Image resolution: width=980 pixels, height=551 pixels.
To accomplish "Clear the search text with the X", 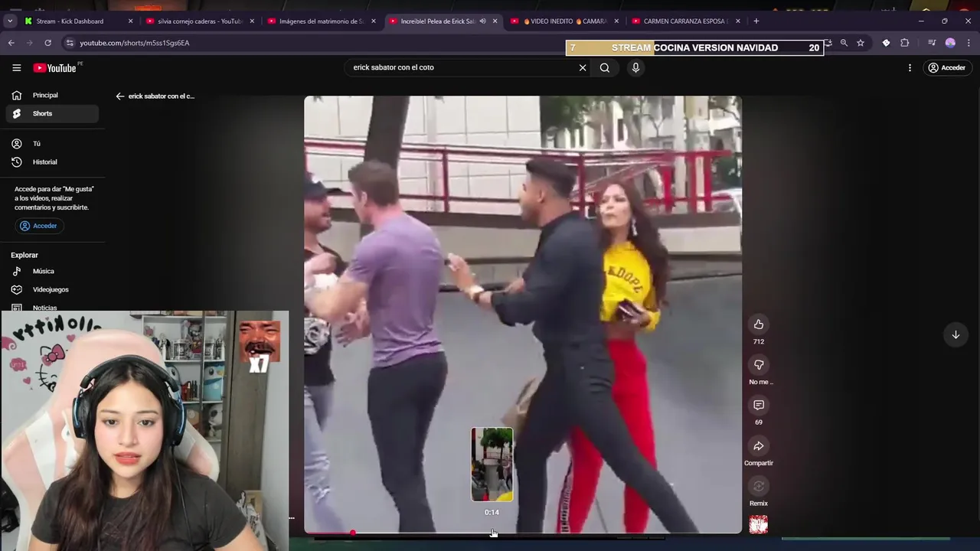I will (x=583, y=67).
